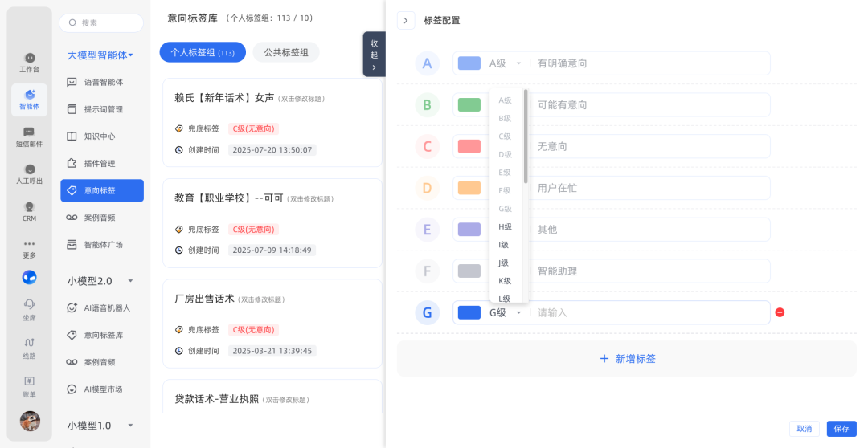Image resolution: width=868 pixels, height=448 pixels.
Task: Open the 线路 sidebar icon
Action: coord(30,347)
